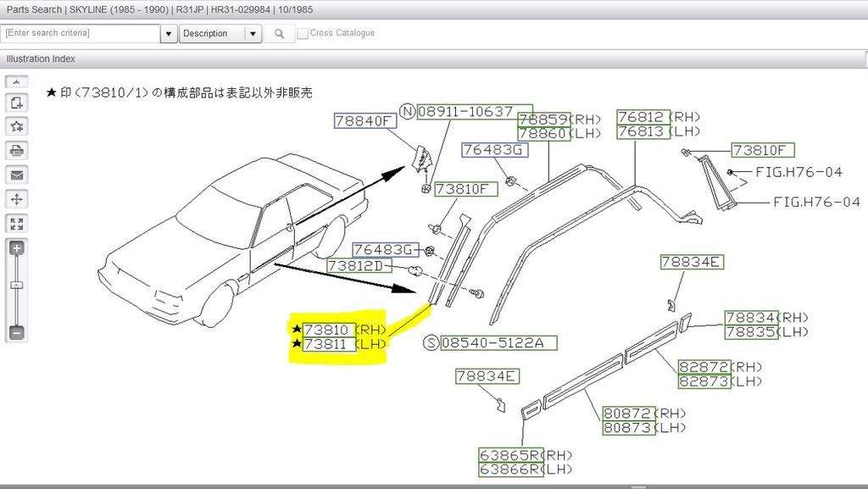This screenshot has height=489, width=868.
Task: Select part number 76812 (RH)
Action: click(x=643, y=117)
